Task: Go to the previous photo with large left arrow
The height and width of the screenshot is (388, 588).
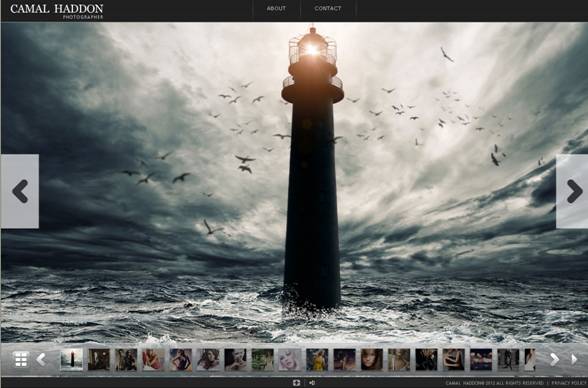Action: 20,191
